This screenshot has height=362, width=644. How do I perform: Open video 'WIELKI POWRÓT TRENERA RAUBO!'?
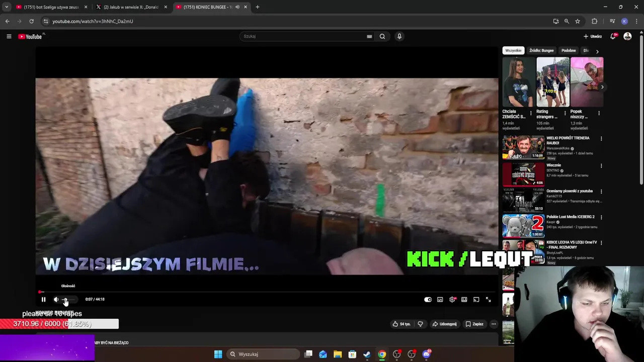[568, 140]
